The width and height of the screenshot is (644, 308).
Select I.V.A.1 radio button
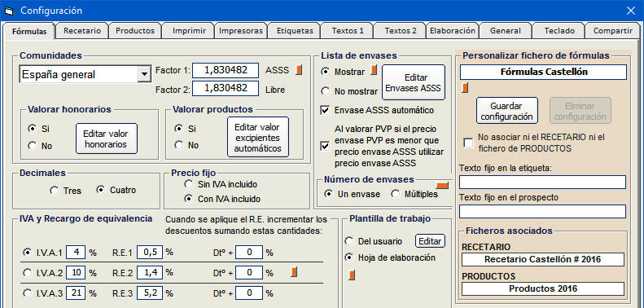[x=27, y=253]
